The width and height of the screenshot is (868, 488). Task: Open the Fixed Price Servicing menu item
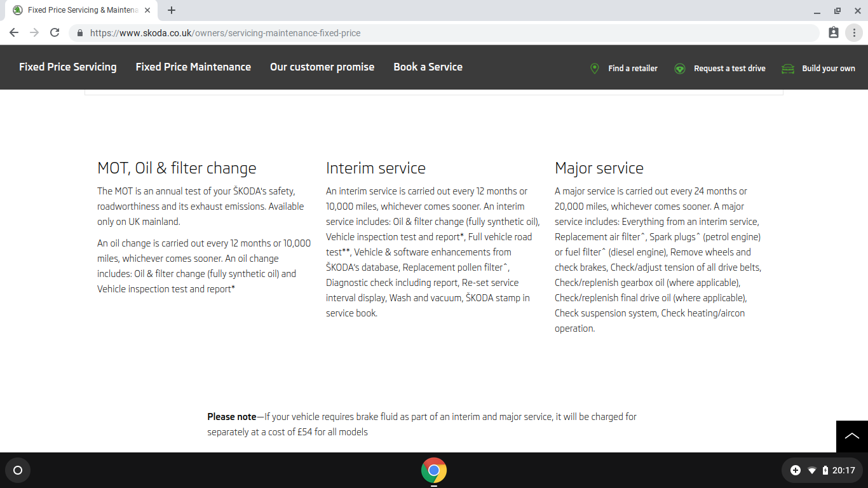(68, 67)
